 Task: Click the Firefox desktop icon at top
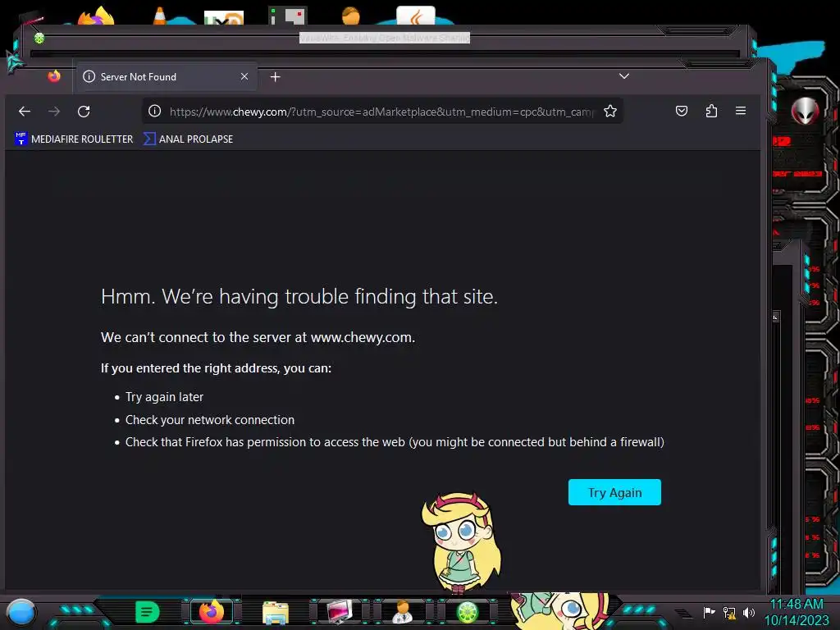coord(97,16)
